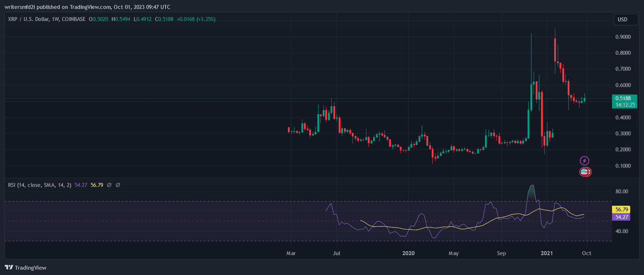
Task: Click the XRP / U.S. Dollar symbol title
Action: [x=28, y=19]
